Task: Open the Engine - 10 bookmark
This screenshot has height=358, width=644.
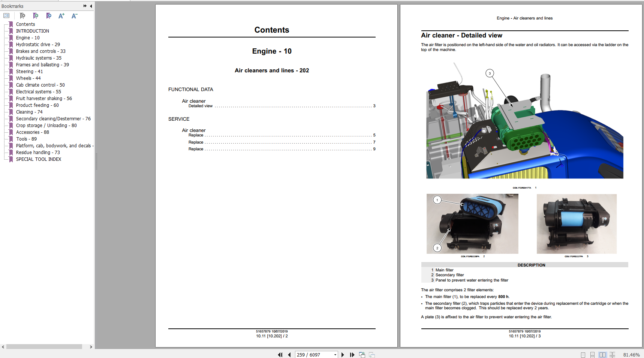Action: pyautogui.click(x=28, y=38)
